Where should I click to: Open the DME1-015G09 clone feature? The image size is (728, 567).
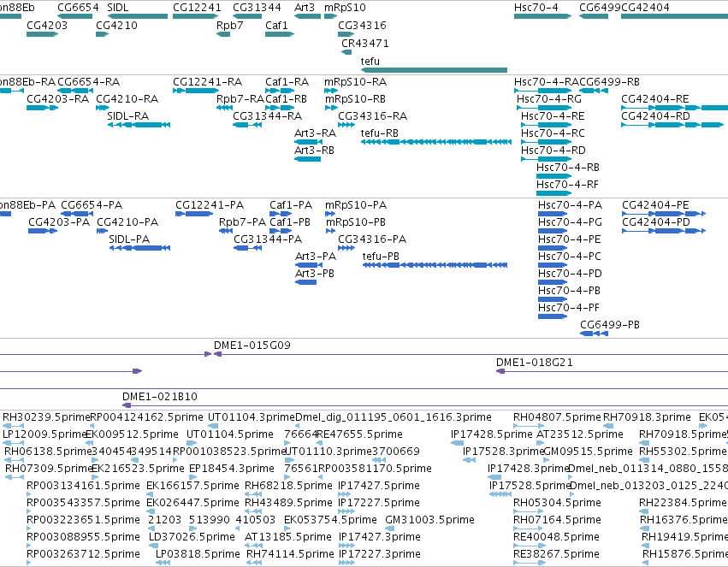(471, 355)
